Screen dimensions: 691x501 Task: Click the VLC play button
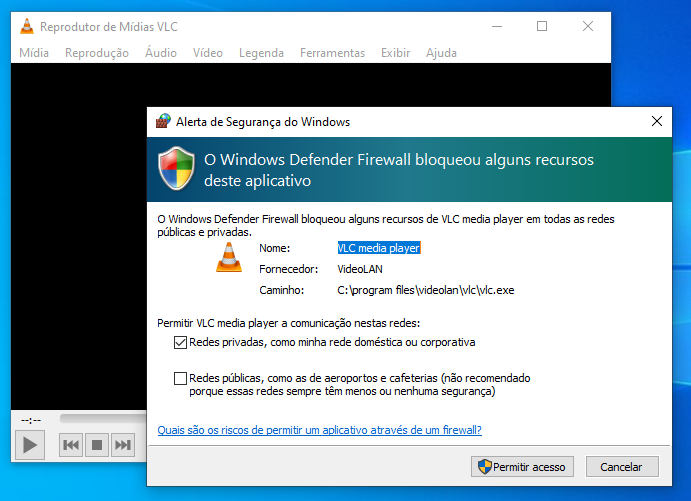point(30,445)
